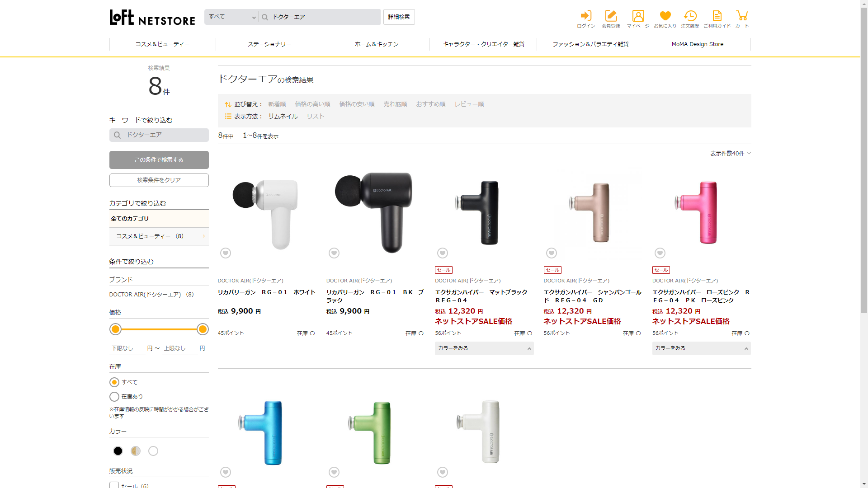This screenshot has height=488, width=868.
Task: Open the member registration icon
Action: click(x=611, y=19)
